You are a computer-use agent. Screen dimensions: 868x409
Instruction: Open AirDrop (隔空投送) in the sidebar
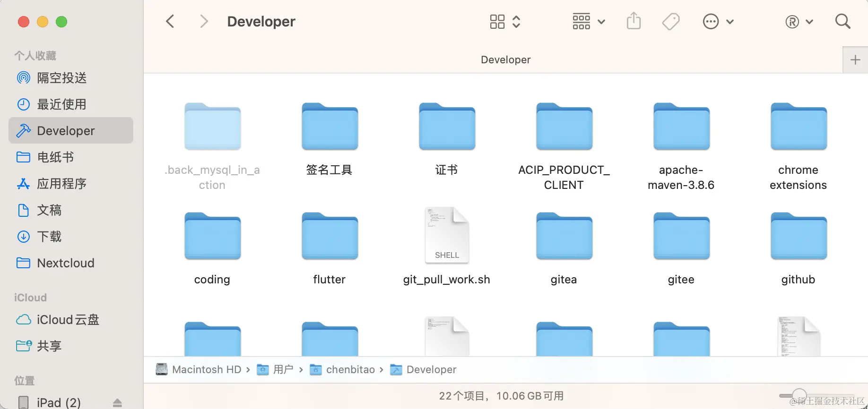[71, 78]
